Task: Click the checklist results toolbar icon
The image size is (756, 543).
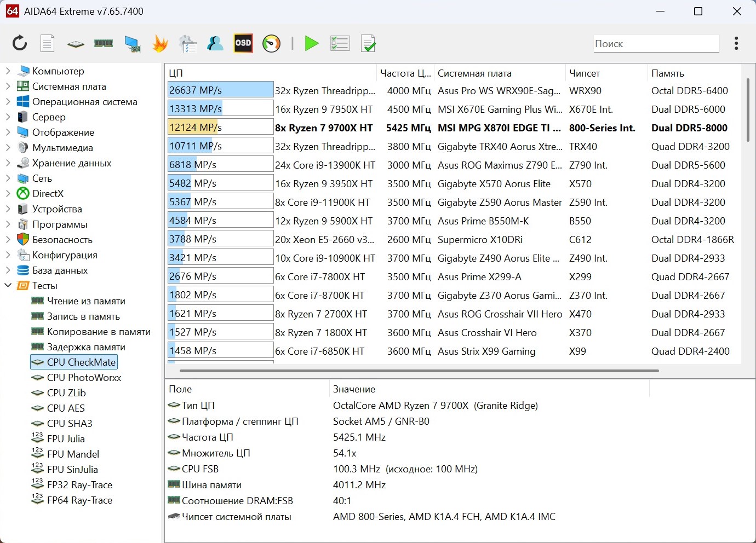Action: [x=340, y=43]
